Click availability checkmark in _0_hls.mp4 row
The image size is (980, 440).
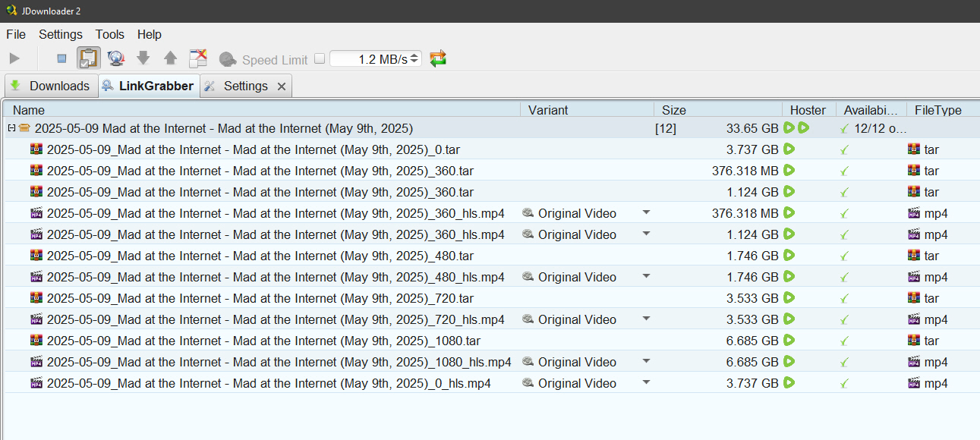pos(844,383)
